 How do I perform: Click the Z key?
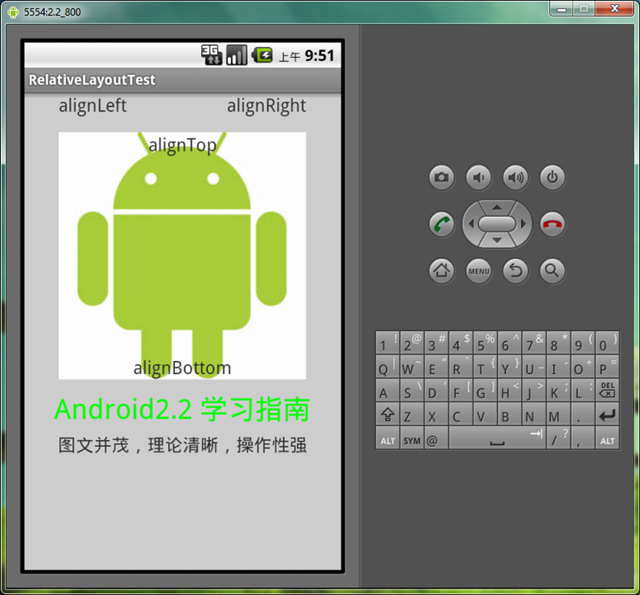(412, 414)
